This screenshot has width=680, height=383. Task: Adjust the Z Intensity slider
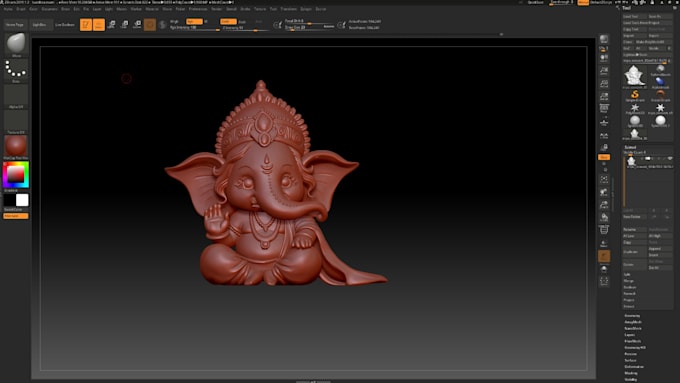click(x=246, y=28)
